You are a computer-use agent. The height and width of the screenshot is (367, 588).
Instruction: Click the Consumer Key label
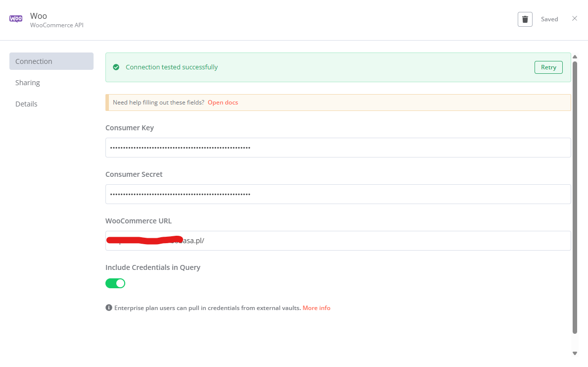[x=130, y=128]
